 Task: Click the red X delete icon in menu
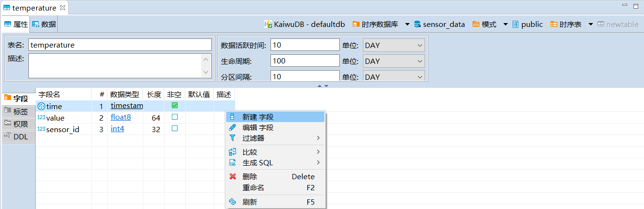232,176
